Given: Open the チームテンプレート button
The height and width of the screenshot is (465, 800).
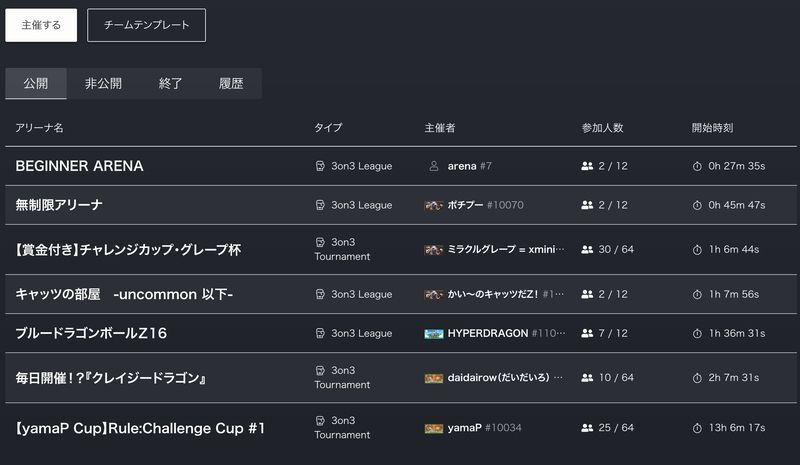Looking at the screenshot, I should click(x=146, y=26).
